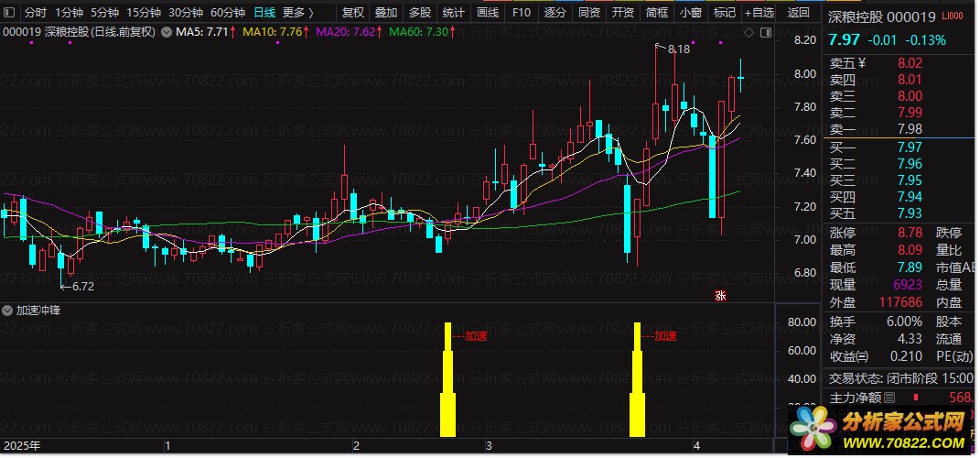The width and height of the screenshot is (980, 458).
Task: Open the F10 company info
Action: (522, 12)
